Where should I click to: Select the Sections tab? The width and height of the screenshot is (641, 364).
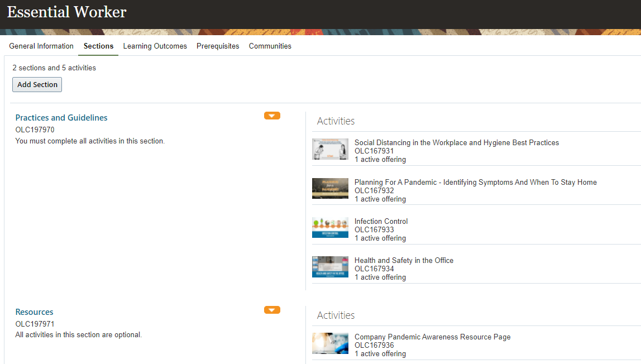[x=98, y=46]
